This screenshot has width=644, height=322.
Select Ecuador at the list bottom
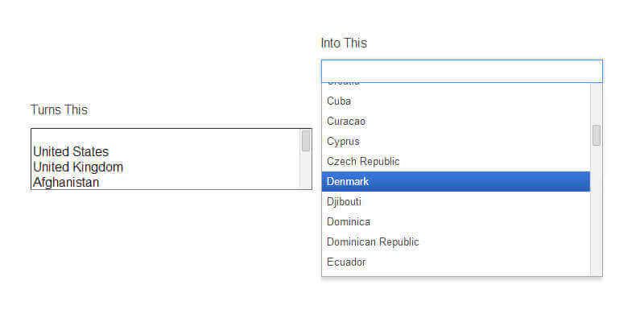[x=346, y=262]
